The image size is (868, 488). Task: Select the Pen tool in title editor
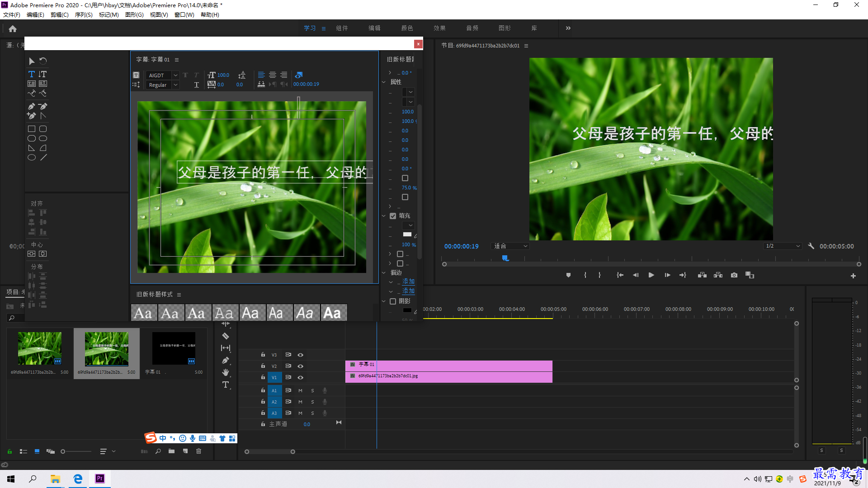tap(32, 106)
